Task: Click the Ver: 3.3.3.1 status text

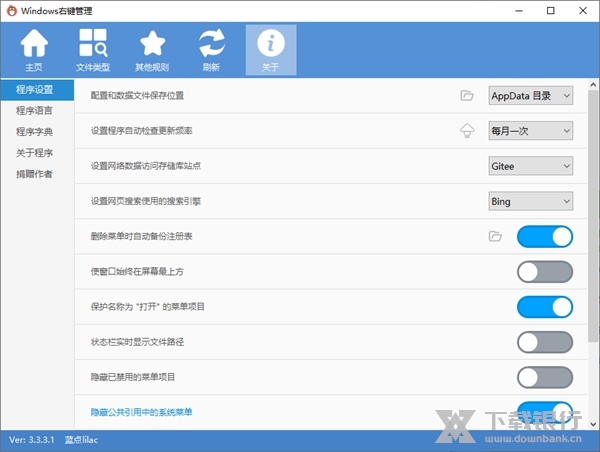Action: pos(32,440)
